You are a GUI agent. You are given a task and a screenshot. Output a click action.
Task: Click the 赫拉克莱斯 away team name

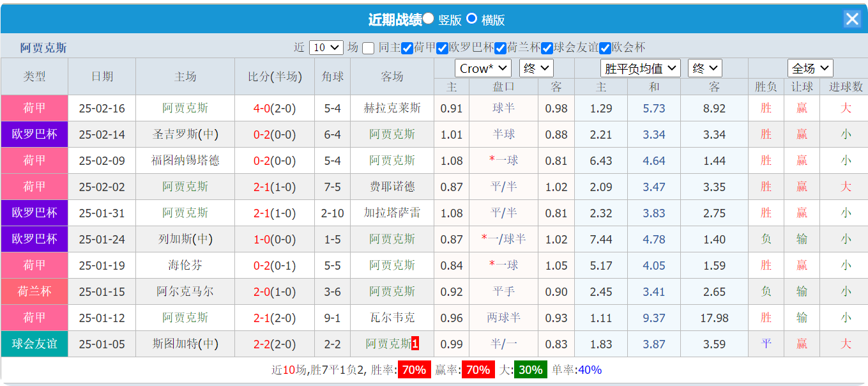click(392, 108)
